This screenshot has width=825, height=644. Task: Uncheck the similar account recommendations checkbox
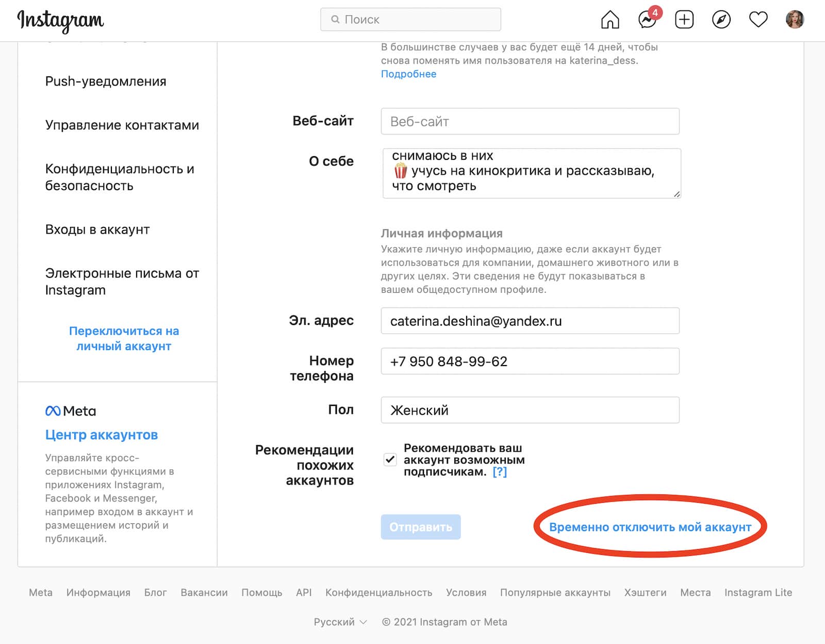click(390, 459)
